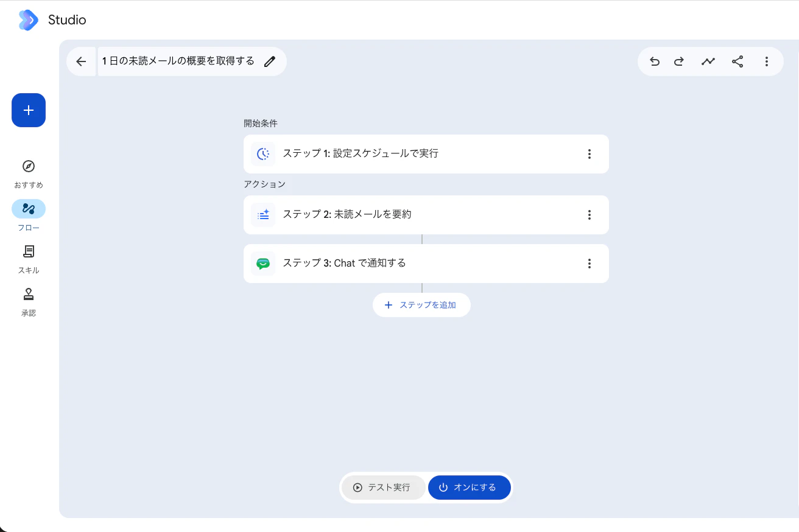The image size is (799, 532).
Task: Edit flow name with pencil icon
Action: [270, 61]
